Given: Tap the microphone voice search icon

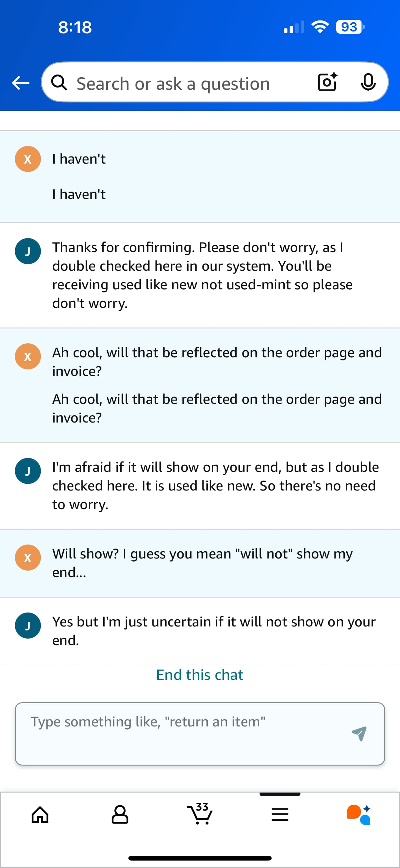Looking at the screenshot, I should click(368, 82).
